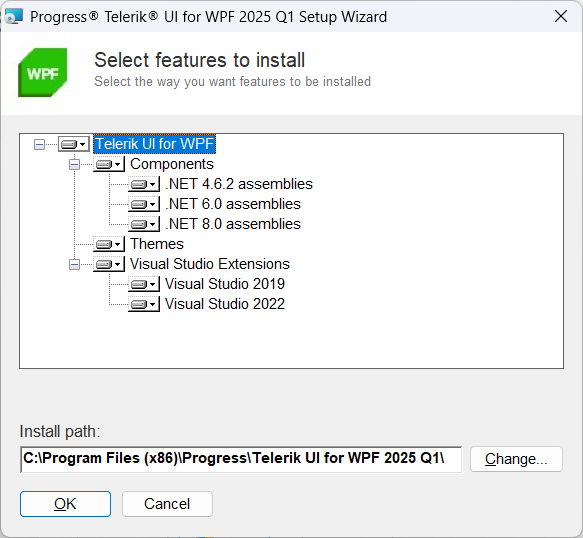Screen dimensions: 583x538
Task: Select the Components tree item
Action: coord(172,164)
